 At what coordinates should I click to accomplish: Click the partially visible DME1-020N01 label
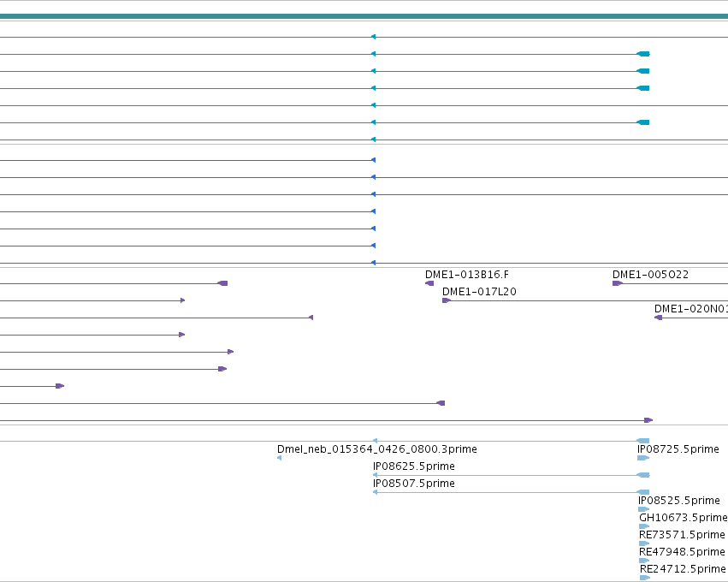click(x=691, y=309)
